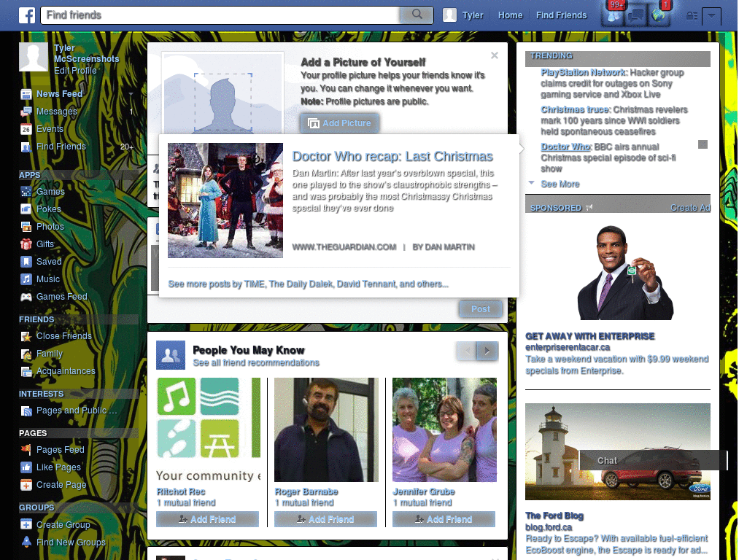Image resolution: width=747 pixels, height=560 pixels.
Task: Click Doctor Who article thumbnail image
Action: coord(225,201)
